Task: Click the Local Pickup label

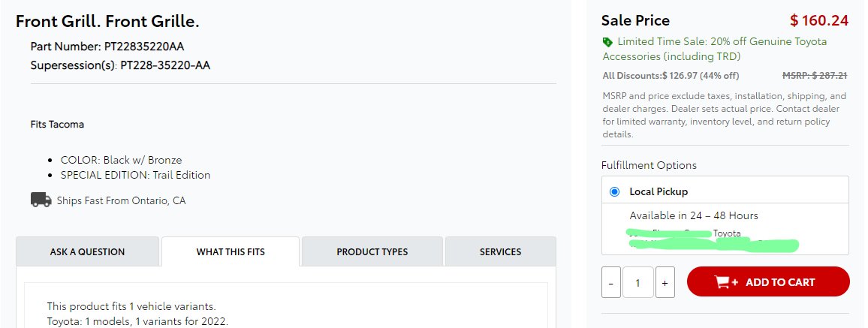Action: (x=659, y=191)
